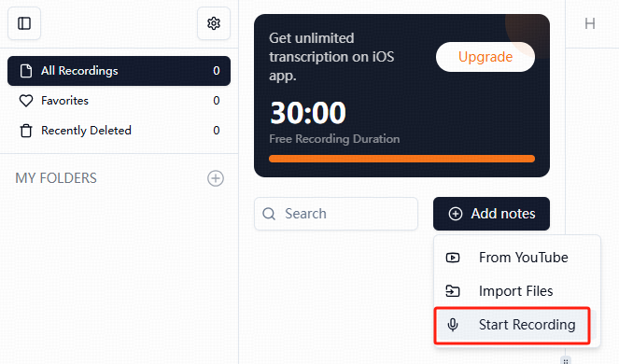Click the microphone icon in menu
The image size is (619, 364).
coord(453,325)
